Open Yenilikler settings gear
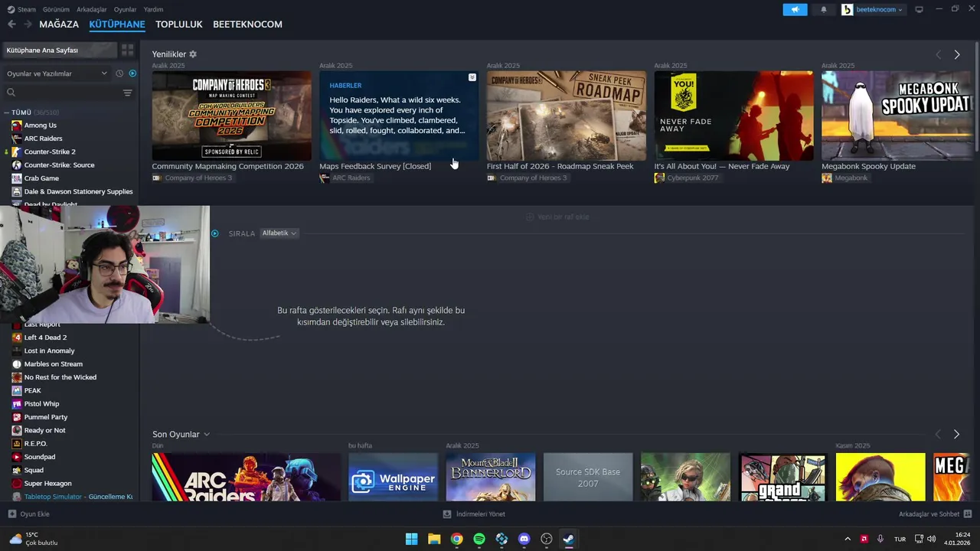The height and width of the screenshot is (551, 980). point(193,54)
